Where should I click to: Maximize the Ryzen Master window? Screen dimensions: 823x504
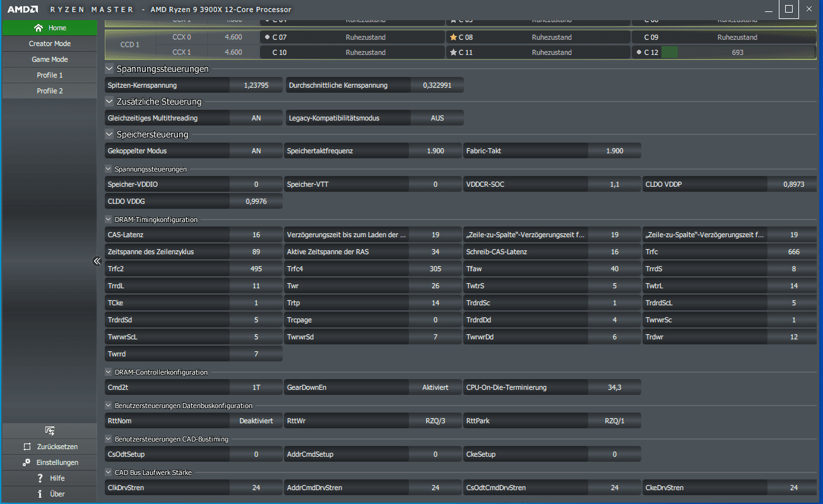[788, 9]
